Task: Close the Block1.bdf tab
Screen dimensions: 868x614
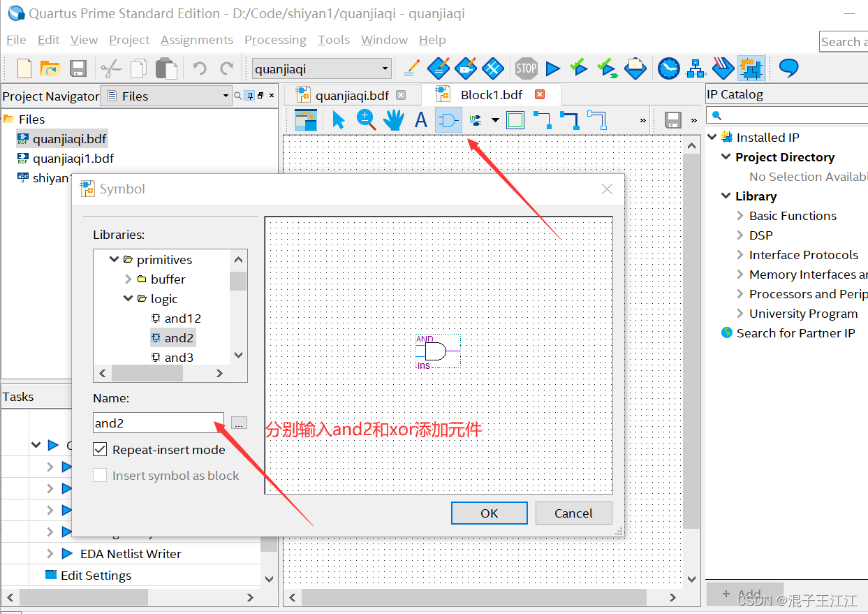Action: 539,94
